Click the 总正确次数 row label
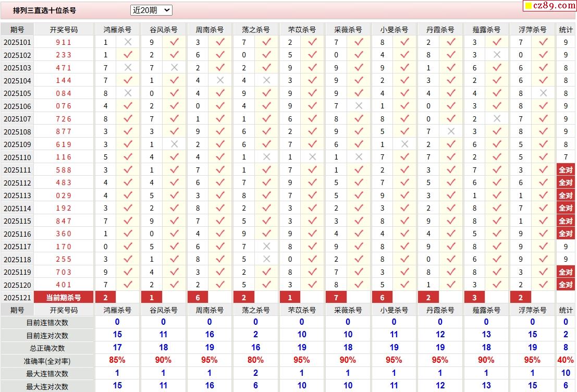 click(47, 348)
